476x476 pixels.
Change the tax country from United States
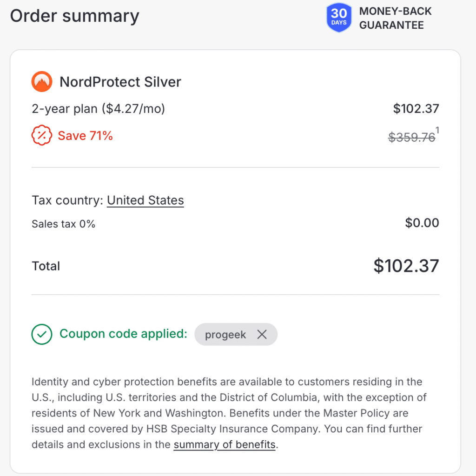[x=145, y=200]
